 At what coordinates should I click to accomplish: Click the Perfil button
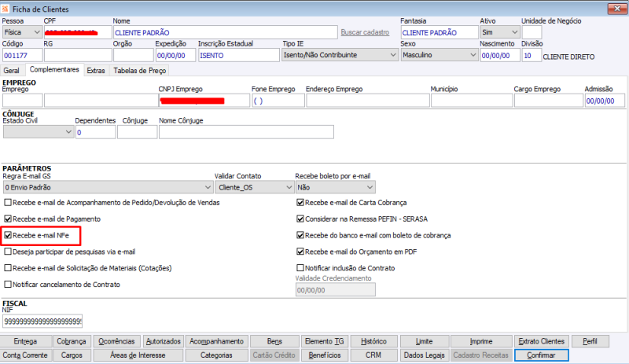(x=590, y=341)
